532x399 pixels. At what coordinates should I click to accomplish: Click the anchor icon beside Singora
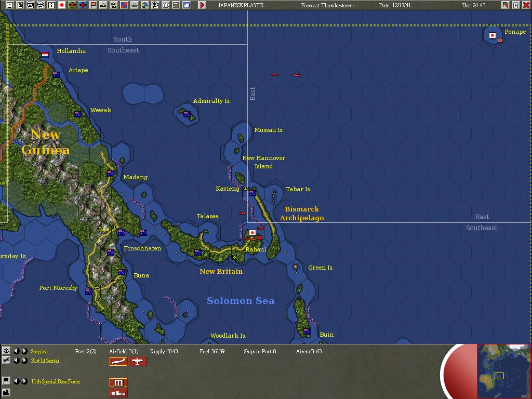pos(6,351)
